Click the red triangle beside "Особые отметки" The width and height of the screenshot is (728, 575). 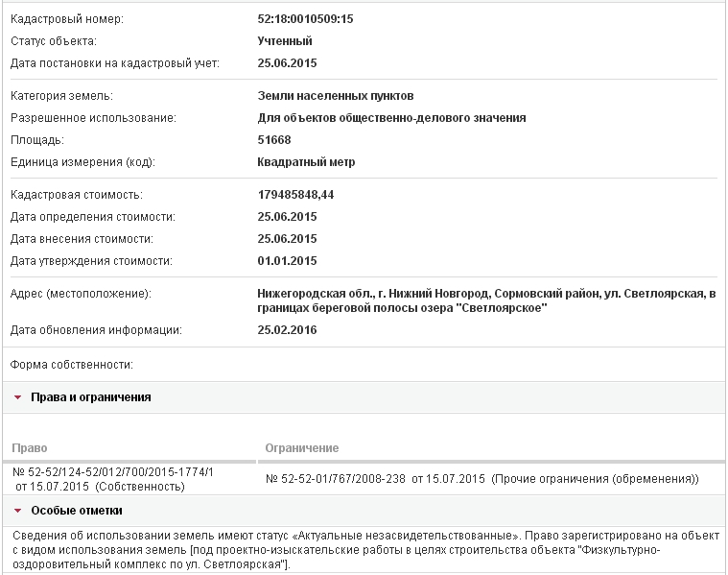[17, 511]
